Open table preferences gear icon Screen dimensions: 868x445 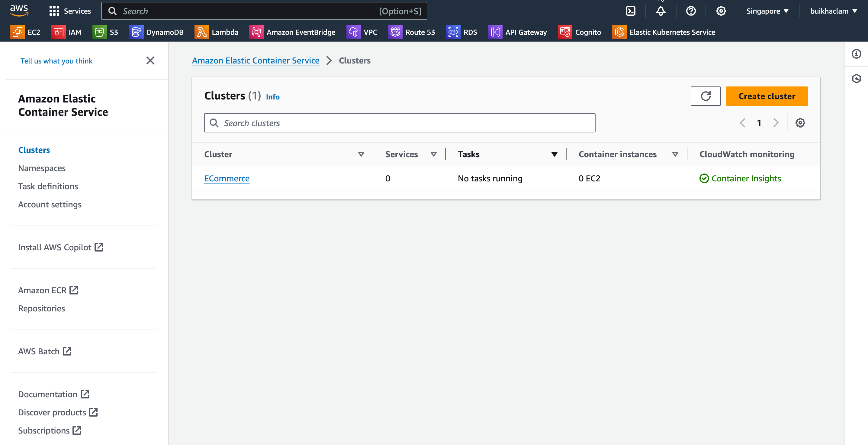click(800, 123)
